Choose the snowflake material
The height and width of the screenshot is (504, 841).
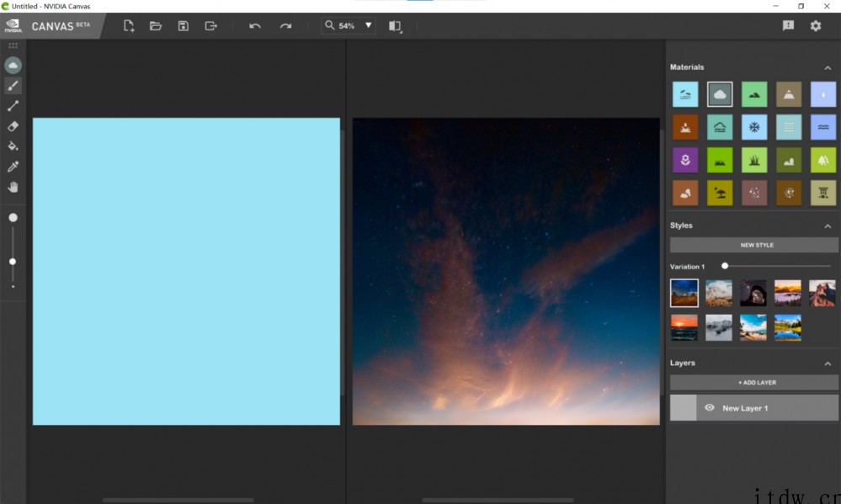[754, 128]
